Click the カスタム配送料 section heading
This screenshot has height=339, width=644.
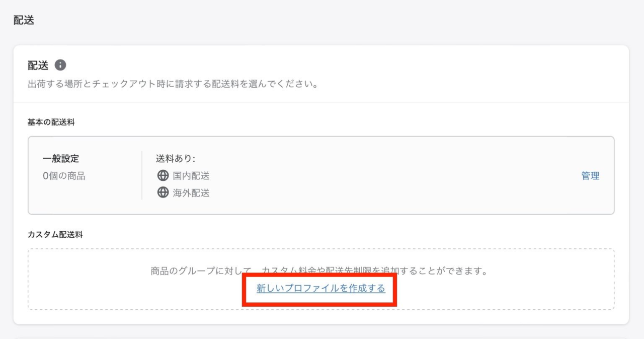coord(55,235)
